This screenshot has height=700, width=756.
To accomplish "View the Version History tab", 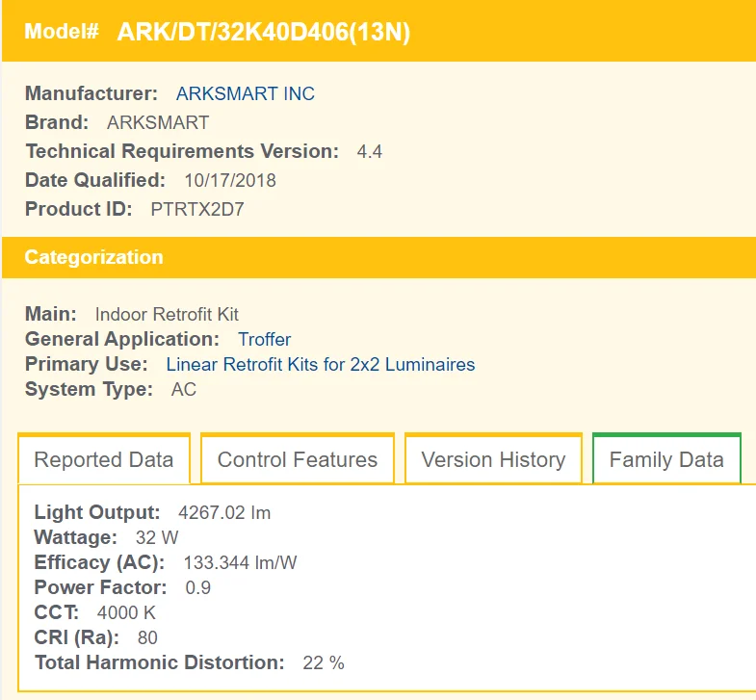I will point(493,459).
